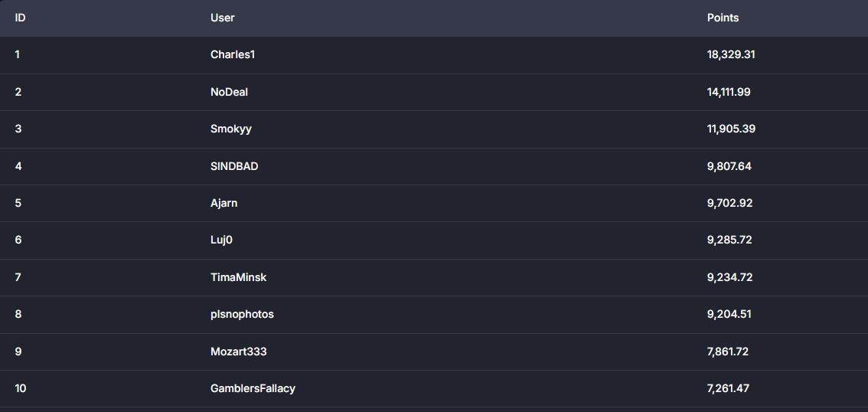Click the 7,261.47 points cell
The width and height of the screenshot is (868, 412).
[728, 389]
